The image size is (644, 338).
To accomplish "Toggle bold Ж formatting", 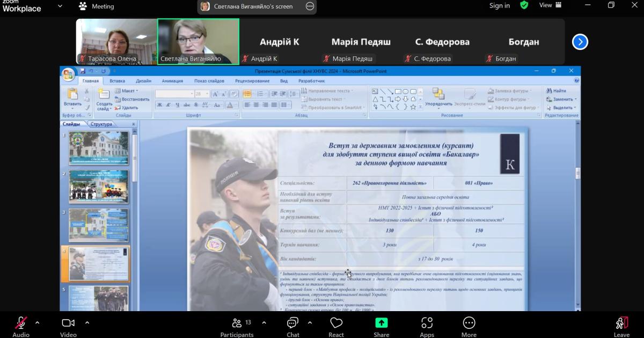I will (x=159, y=105).
